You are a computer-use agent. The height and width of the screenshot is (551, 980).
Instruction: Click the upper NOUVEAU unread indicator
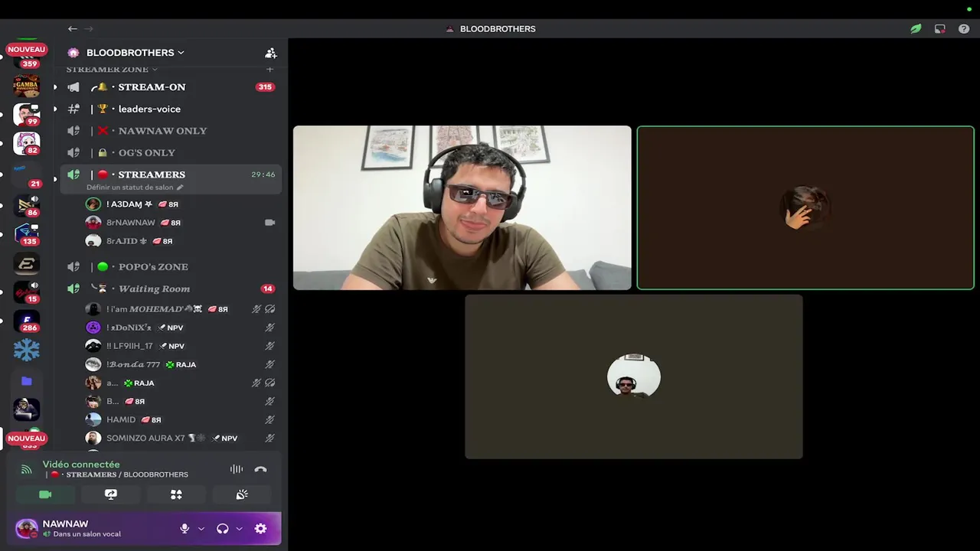(x=27, y=49)
